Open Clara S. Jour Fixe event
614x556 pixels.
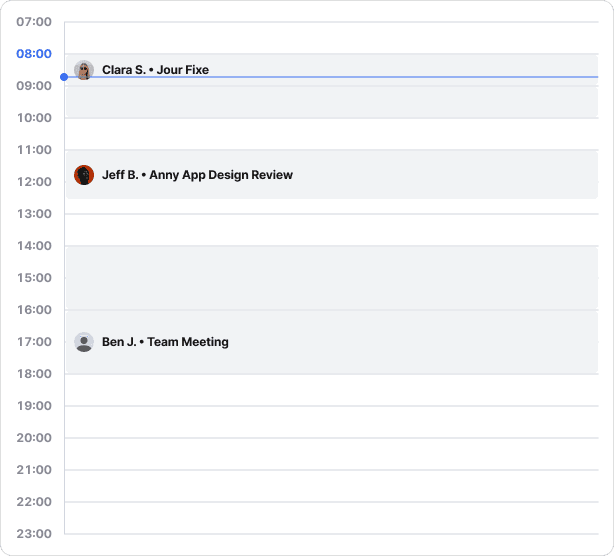[x=332, y=70]
